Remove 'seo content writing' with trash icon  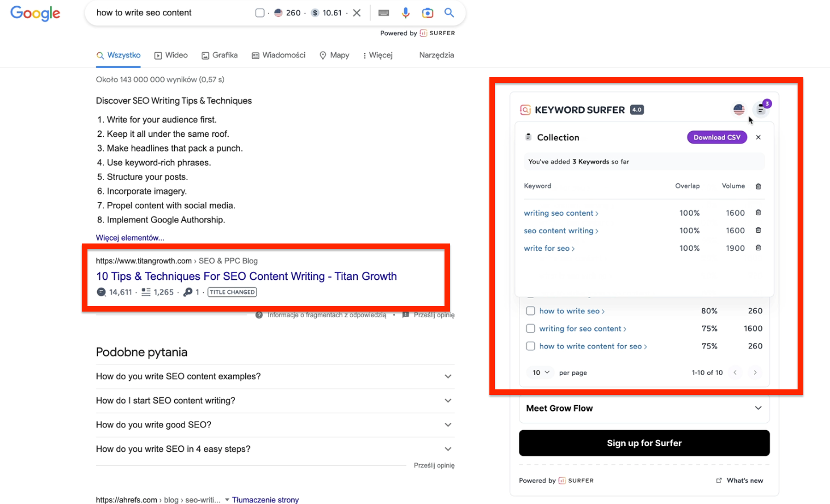pyautogui.click(x=758, y=230)
